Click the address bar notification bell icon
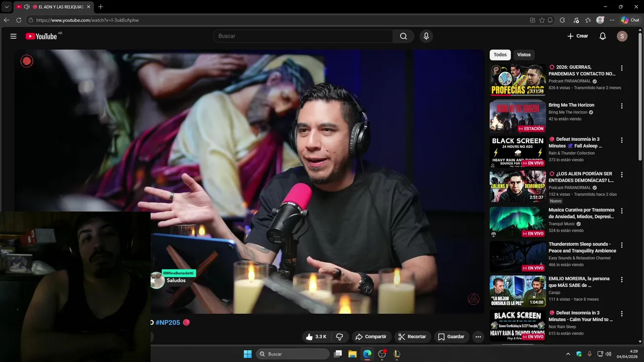 pyautogui.click(x=550, y=20)
